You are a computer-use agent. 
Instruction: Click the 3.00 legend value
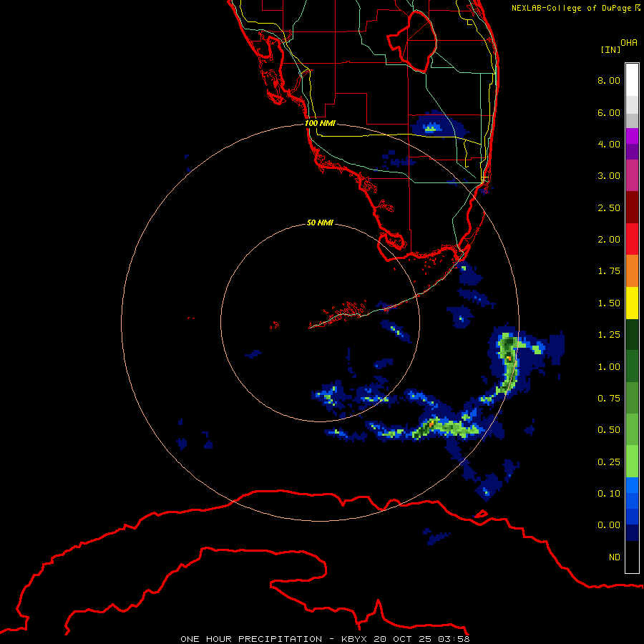[x=609, y=176]
